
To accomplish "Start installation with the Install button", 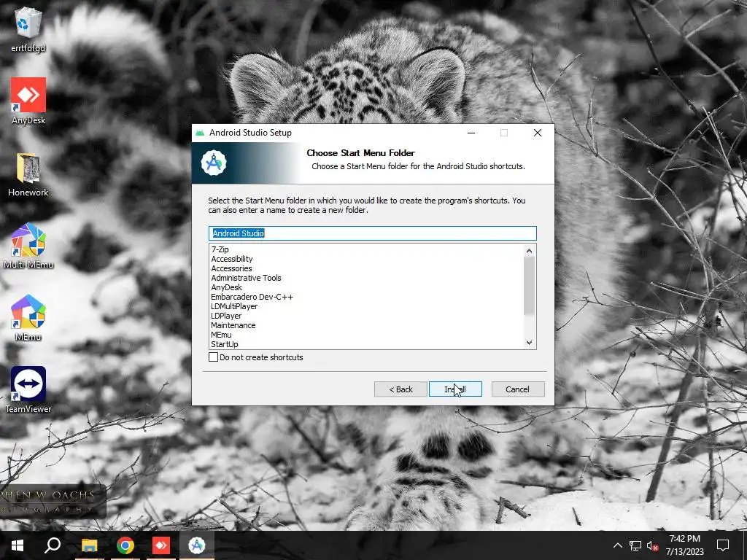I will coord(455,389).
